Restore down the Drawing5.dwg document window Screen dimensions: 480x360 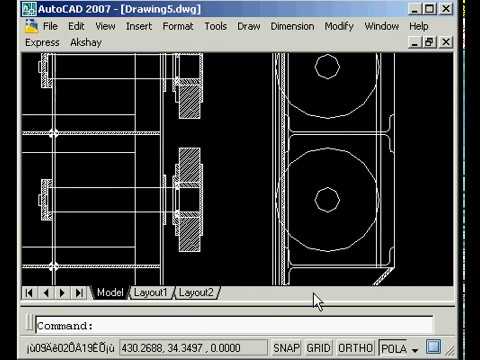coord(430,42)
